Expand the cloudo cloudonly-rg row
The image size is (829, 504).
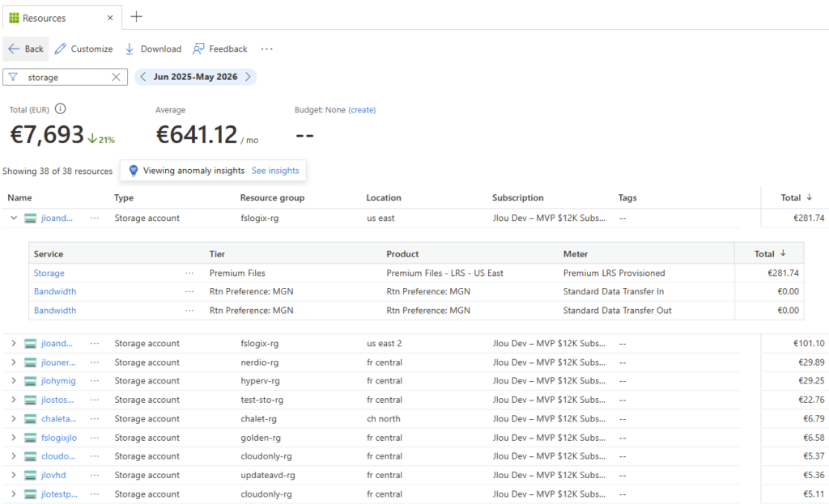(14, 456)
